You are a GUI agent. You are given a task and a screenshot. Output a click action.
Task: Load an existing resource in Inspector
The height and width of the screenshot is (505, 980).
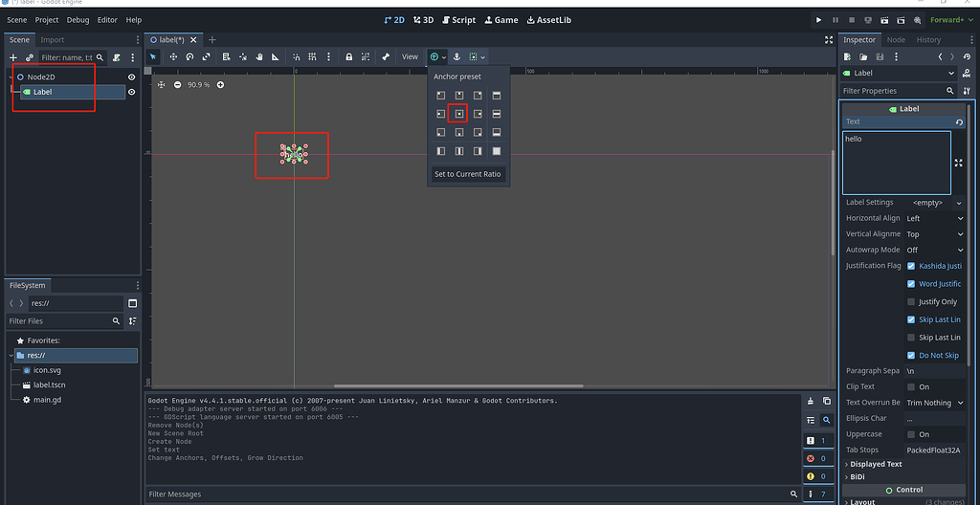(863, 56)
